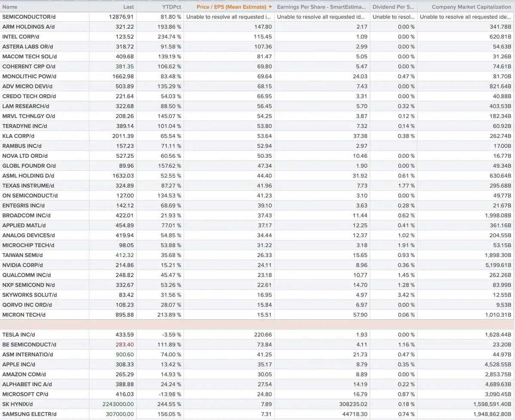
Task: Select the MICRON TECH/d row name
Action: (x=24, y=315)
